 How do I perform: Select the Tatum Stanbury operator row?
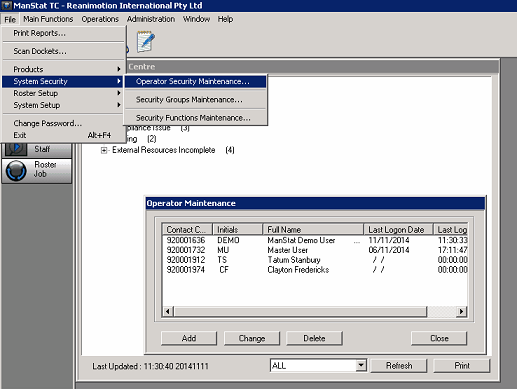pyautogui.click(x=315, y=260)
